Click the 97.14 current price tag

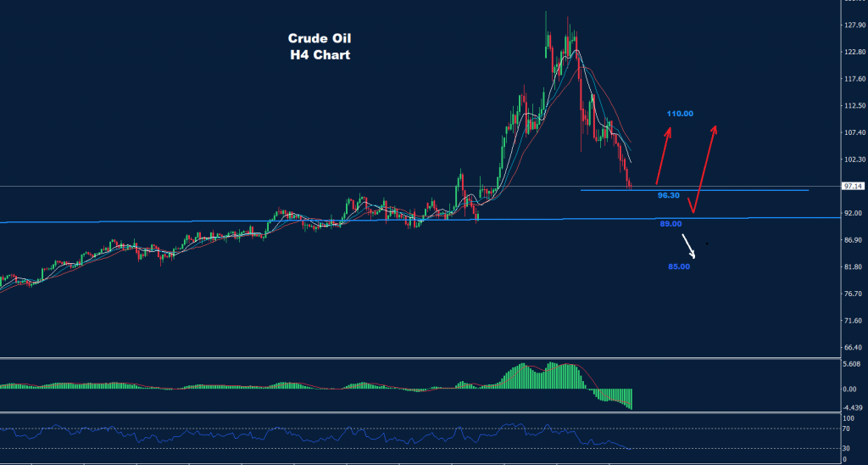coord(852,186)
